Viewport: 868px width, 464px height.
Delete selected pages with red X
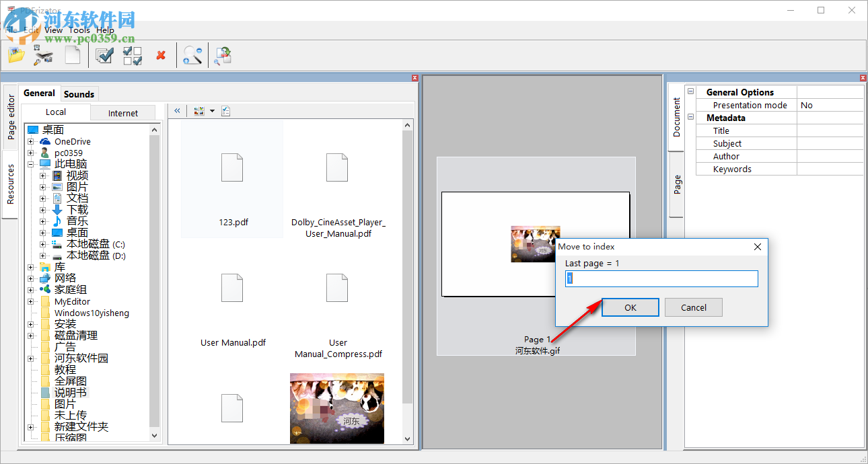161,55
